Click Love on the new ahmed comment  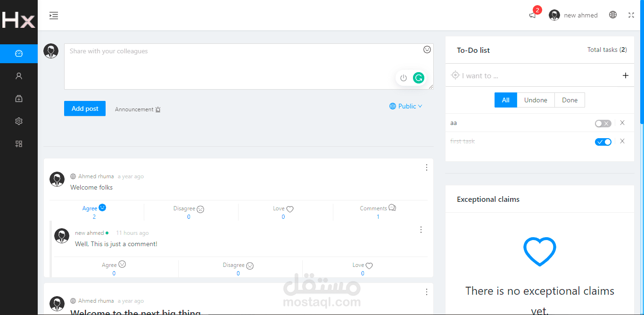pyautogui.click(x=363, y=265)
